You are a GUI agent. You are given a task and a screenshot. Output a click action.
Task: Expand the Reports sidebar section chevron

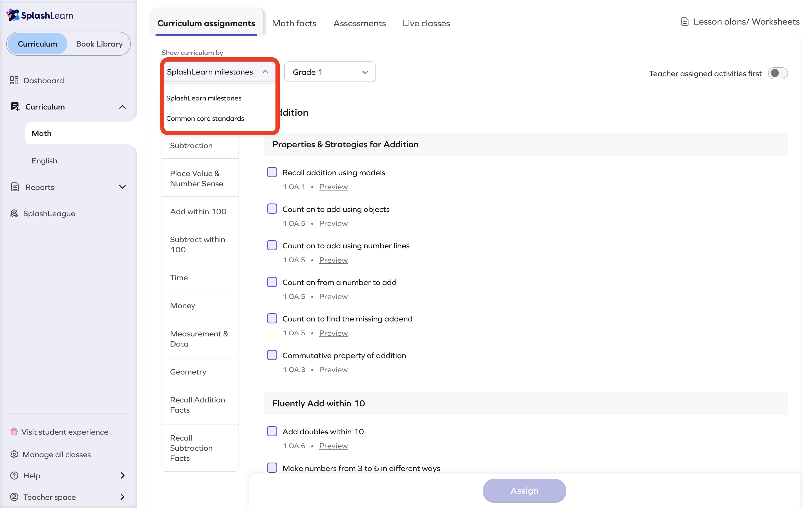122,187
